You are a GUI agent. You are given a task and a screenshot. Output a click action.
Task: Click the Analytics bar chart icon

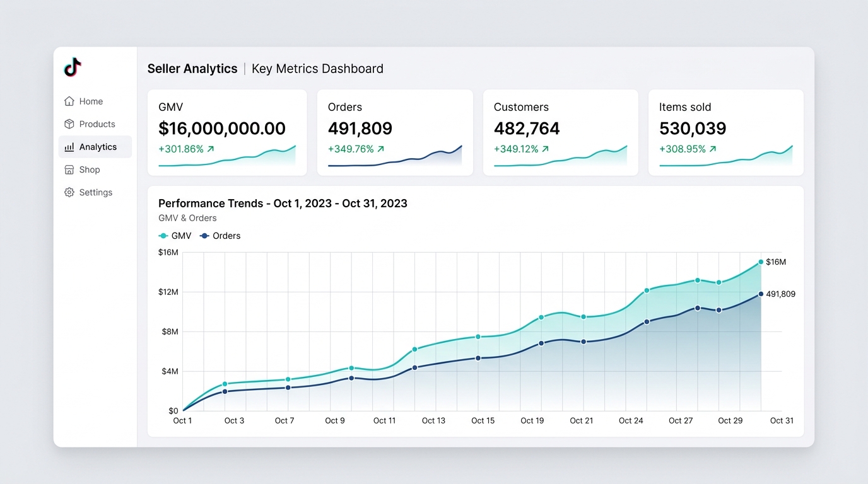(69, 147)
